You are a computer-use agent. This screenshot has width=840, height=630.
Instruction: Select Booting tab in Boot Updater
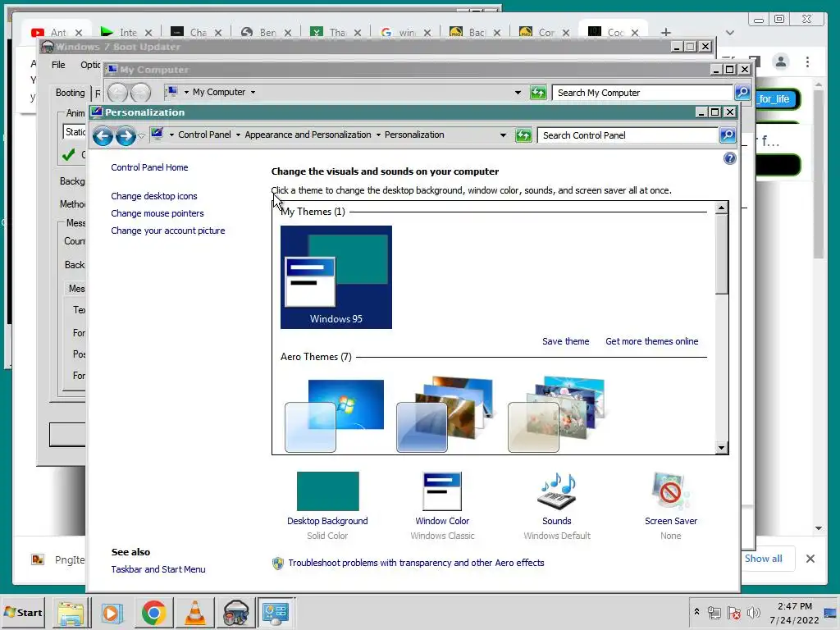click(x=71, y=93)
